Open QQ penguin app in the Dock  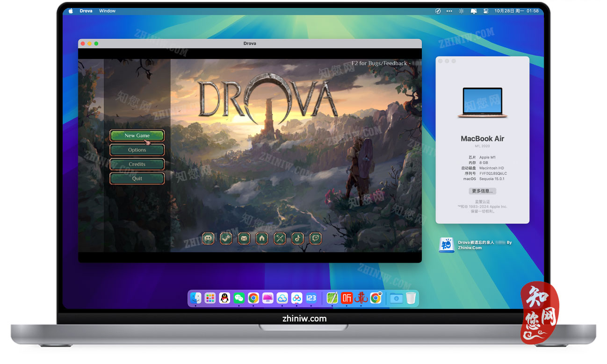coord(224,298)
